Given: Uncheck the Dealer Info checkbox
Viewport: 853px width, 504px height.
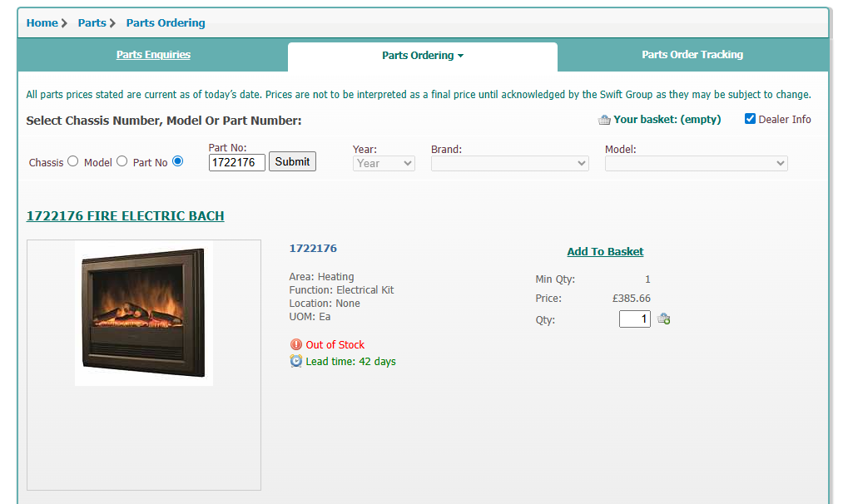Looking at the screenshot, I should (750, 119).
